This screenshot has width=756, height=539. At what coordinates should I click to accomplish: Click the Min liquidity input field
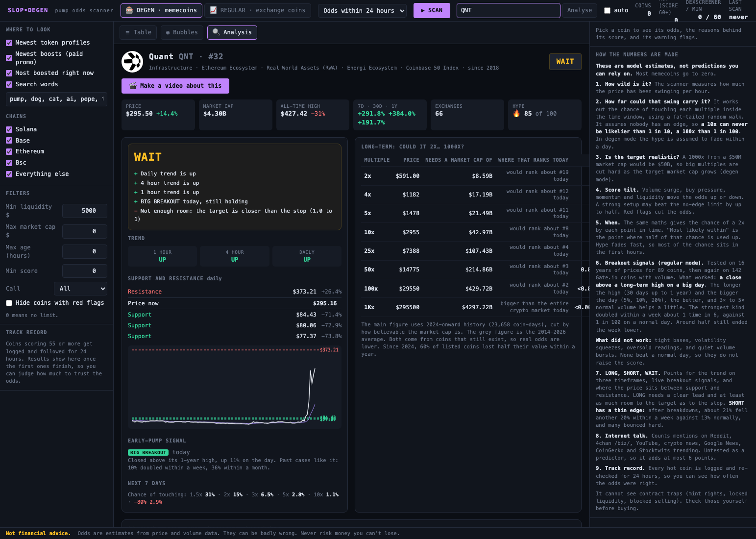pos(85,211)
